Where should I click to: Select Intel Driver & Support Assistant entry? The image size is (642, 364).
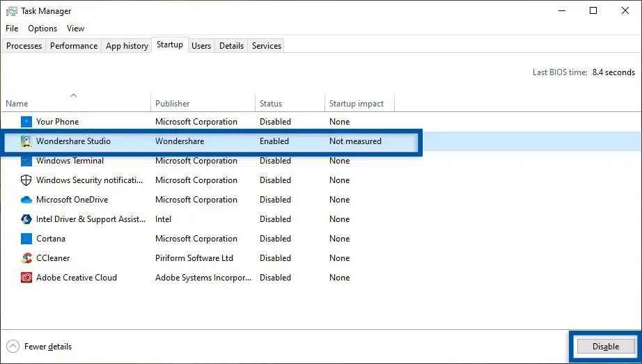point(91,219)
